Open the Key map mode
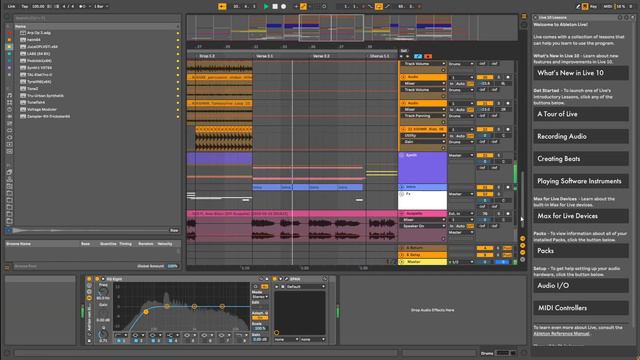Image resolution: width=640 pixels, height=360 pixels. (593, 7)
